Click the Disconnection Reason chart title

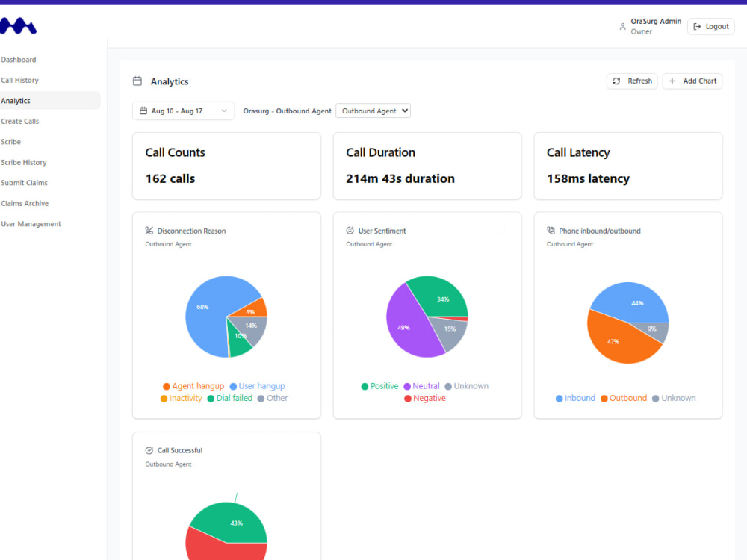pyautogui.click(x=191, y=231)
